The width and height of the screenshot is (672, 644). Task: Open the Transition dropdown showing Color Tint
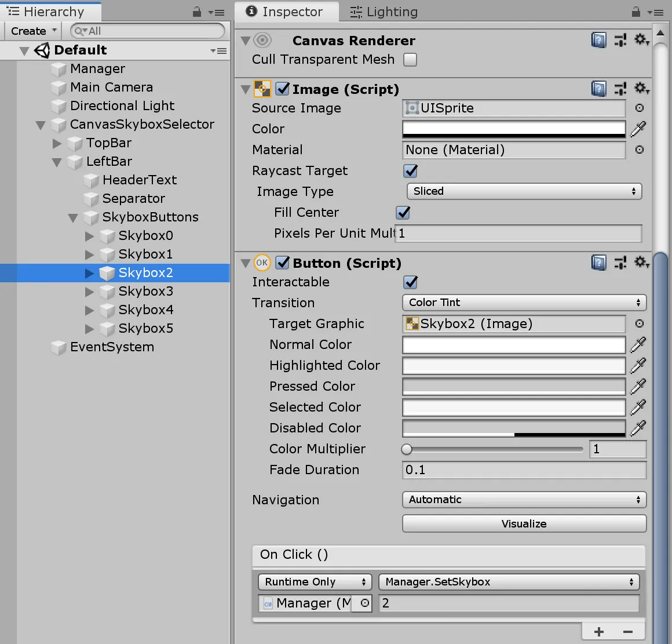pyautogui.click(x=524, y=303)
